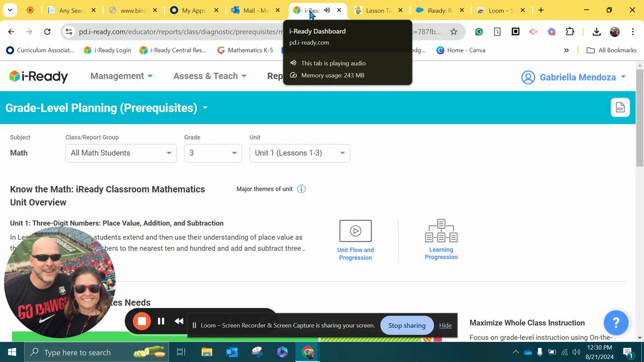Reload the current page
Viewport: 644px width, 362px height.
(47, 32)
